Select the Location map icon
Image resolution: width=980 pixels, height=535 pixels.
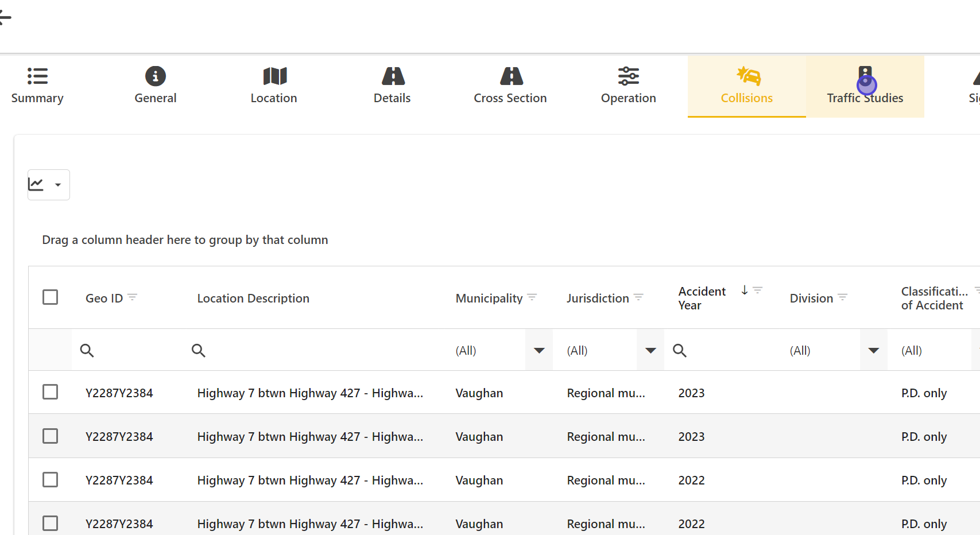click(x=274, y=76)
